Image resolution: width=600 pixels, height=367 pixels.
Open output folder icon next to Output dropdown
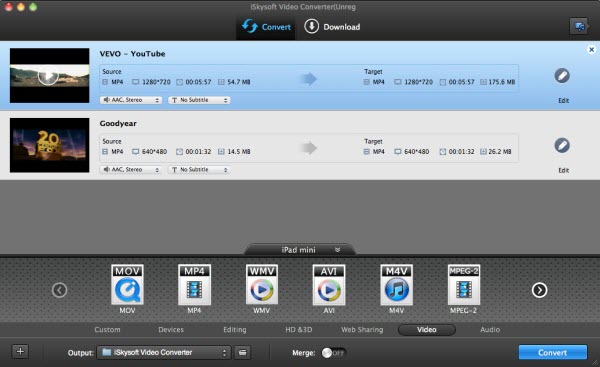coord(243,352)
